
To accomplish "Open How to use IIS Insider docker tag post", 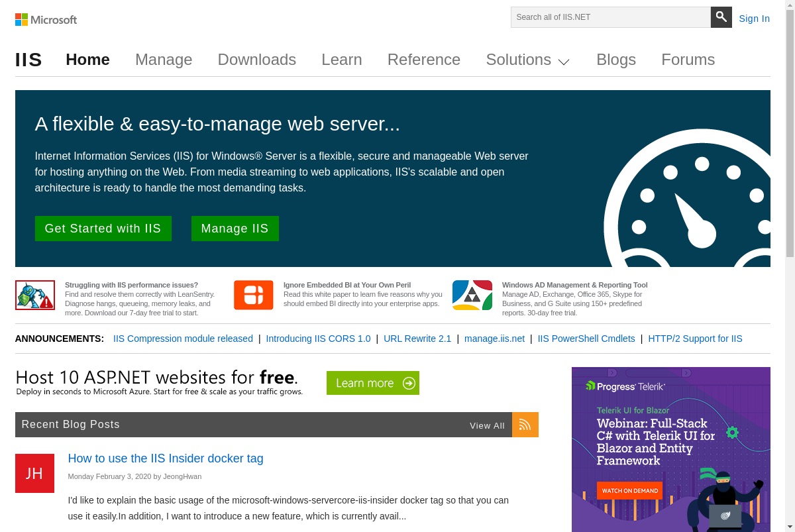I will click(166, 458).
